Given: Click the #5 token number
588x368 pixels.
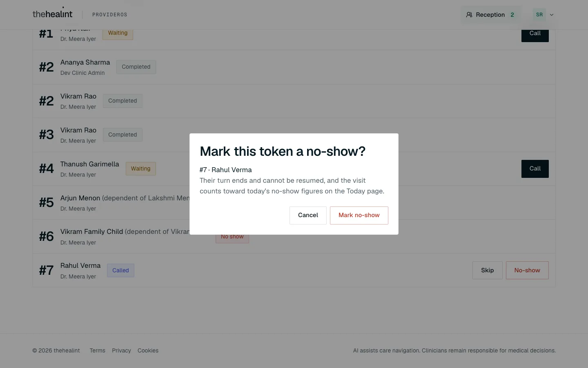Looking at the screenshot, I should [x=47, y=202].
